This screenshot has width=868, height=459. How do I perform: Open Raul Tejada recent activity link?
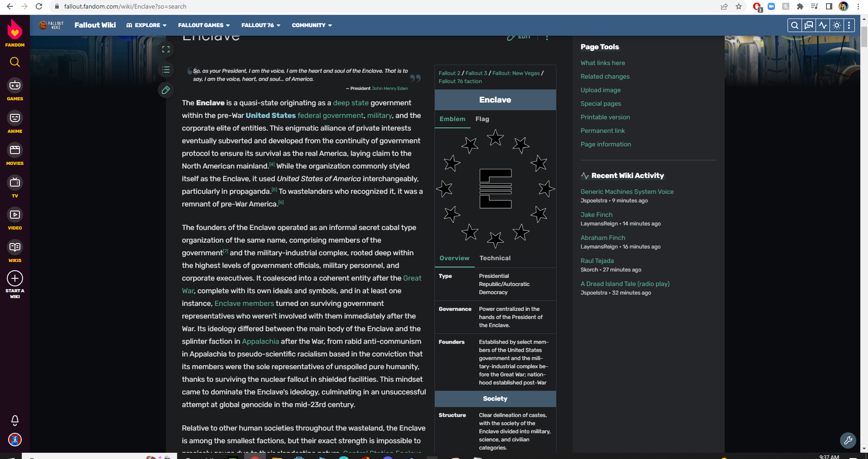(x=597, y=261)
